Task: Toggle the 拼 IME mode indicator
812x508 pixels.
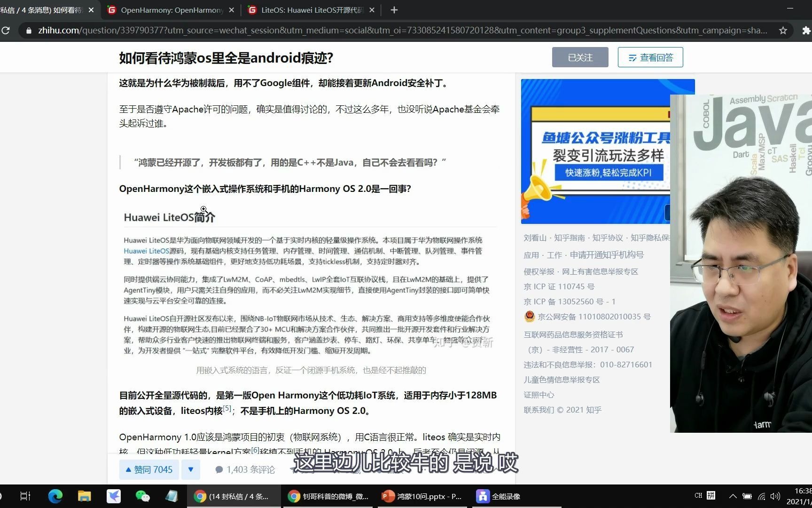Action: point(711,496)
